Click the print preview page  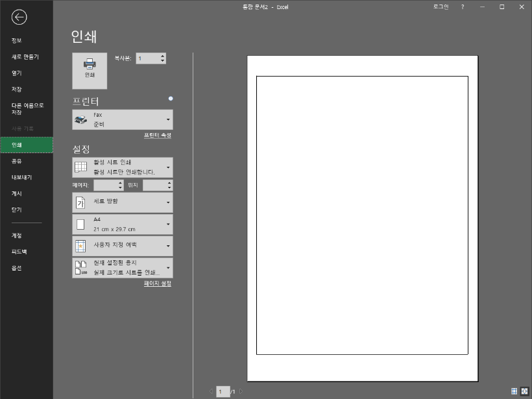click(x=363, y=218)
